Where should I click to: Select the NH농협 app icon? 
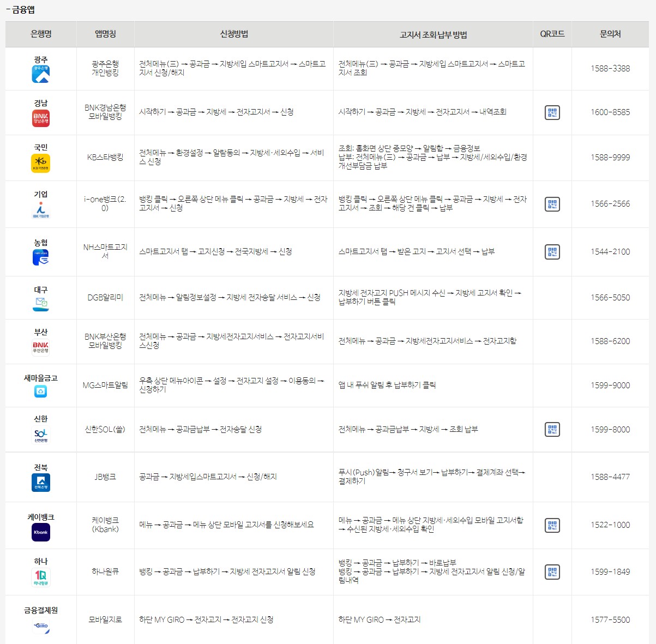click(40, 256)
